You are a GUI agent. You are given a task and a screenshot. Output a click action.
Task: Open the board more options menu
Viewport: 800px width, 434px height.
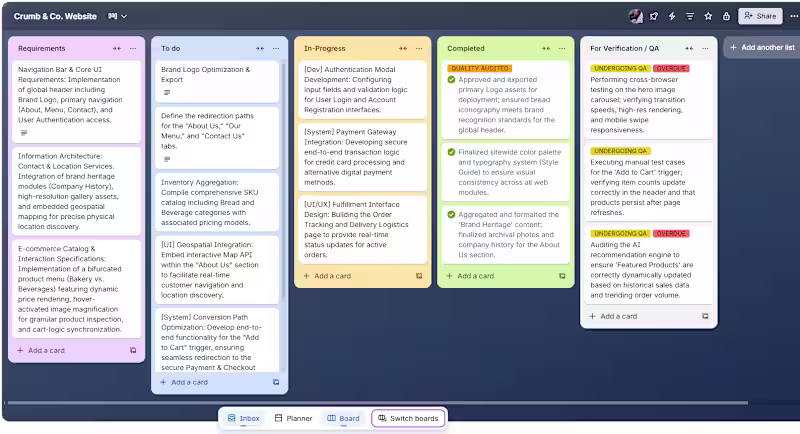(794, 16)
